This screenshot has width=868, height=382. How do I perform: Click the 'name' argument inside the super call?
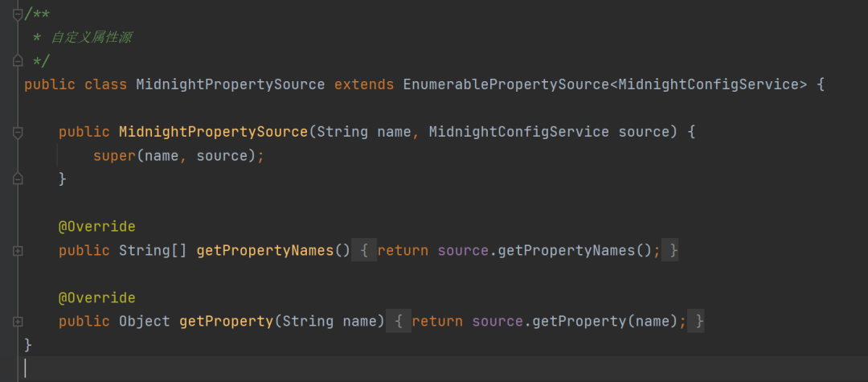click(x=162, y=156)
